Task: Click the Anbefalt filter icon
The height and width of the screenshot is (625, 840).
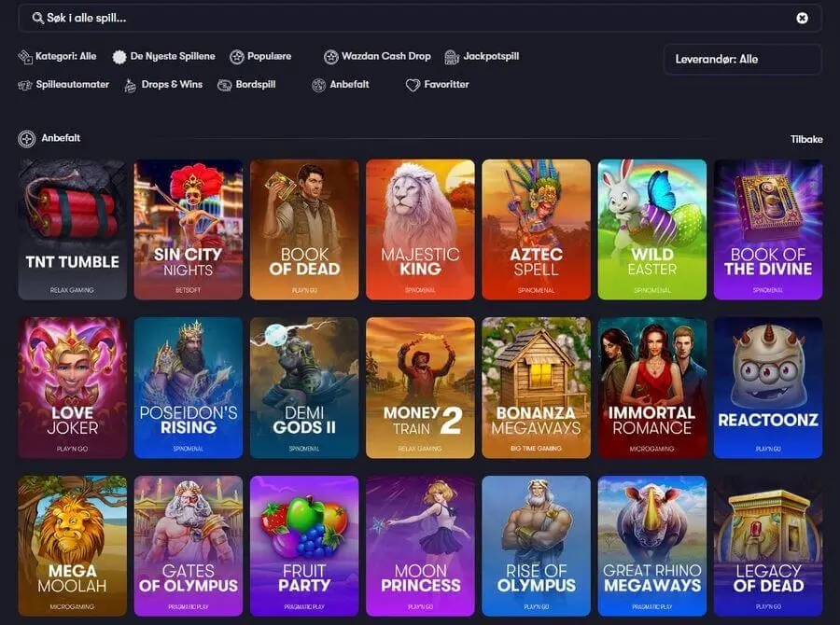Action: [x=319, y=85]
